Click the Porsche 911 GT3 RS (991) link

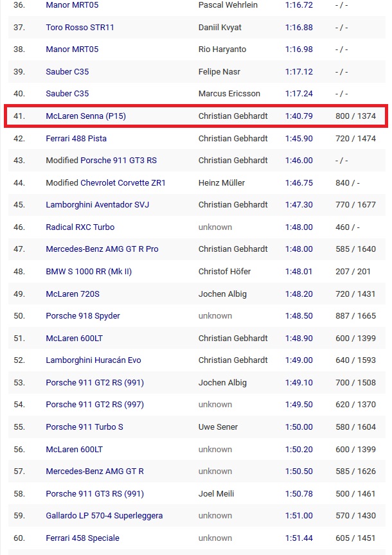pyautogui.click(x=94, y=494)
